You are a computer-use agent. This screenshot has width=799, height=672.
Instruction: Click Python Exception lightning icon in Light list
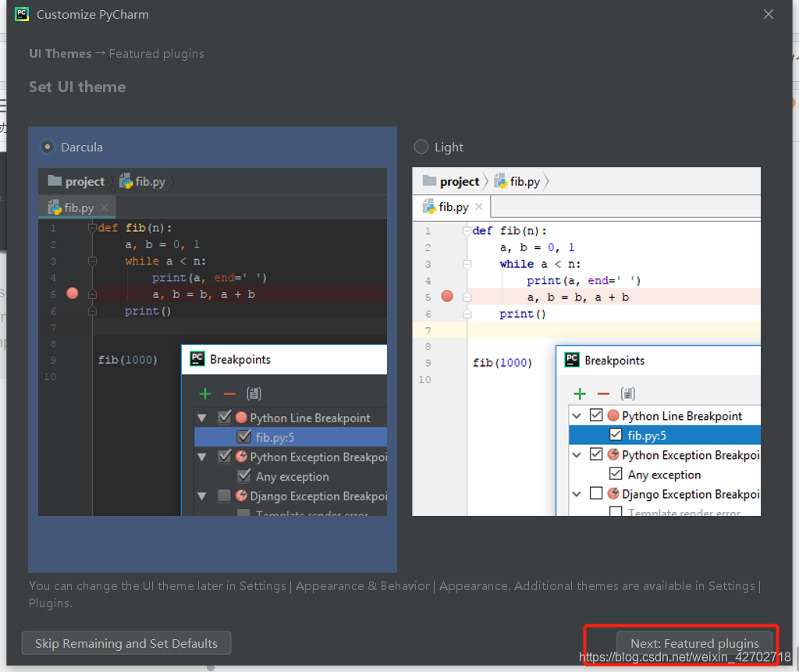point(613,454)
